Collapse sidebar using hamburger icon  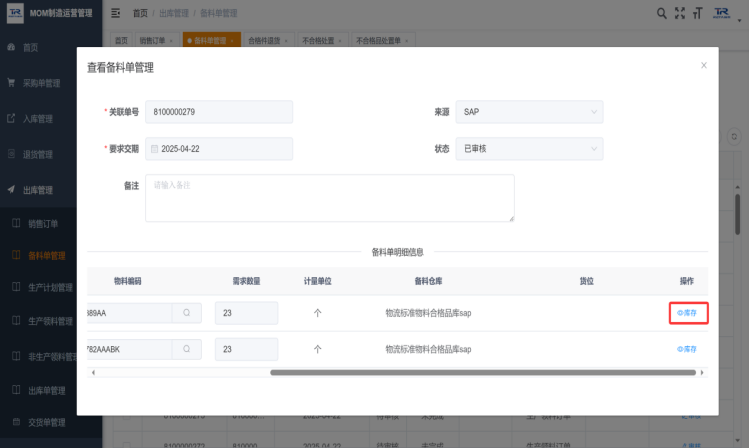click(x=116, y=13)
